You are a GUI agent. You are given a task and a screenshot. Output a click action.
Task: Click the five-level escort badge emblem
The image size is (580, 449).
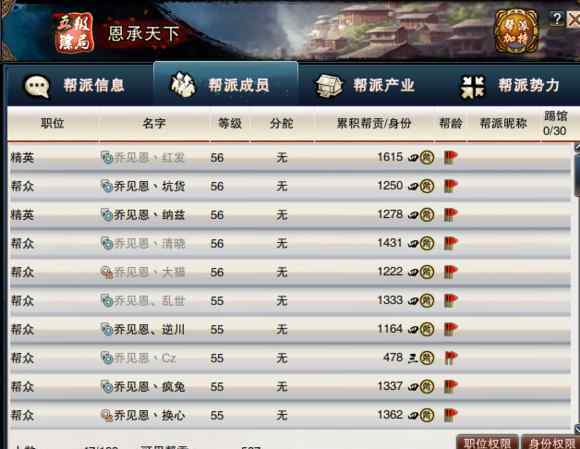pos(74,33)
